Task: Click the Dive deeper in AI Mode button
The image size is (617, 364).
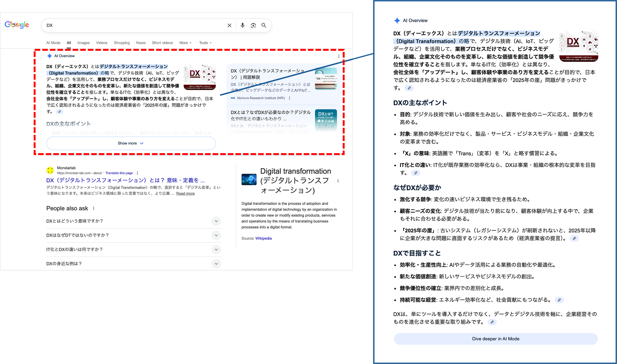Action: point(496,339)
